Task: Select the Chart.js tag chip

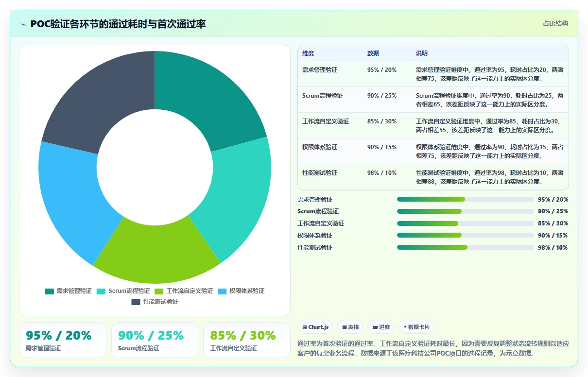Action: [316, 327]
